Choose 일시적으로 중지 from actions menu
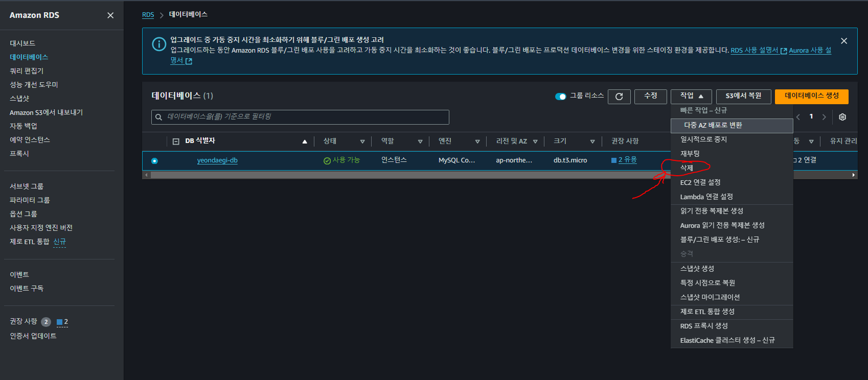 (732, 139)
